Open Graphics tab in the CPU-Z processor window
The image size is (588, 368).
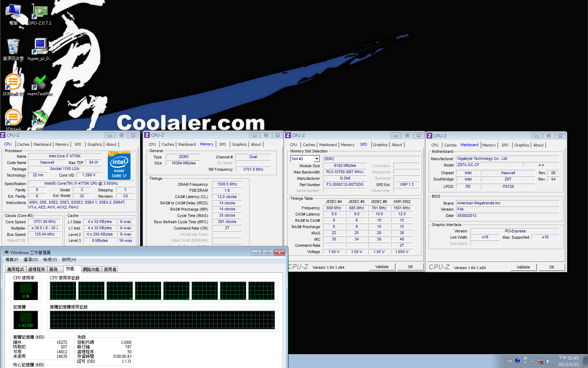(x=95, y=144)
